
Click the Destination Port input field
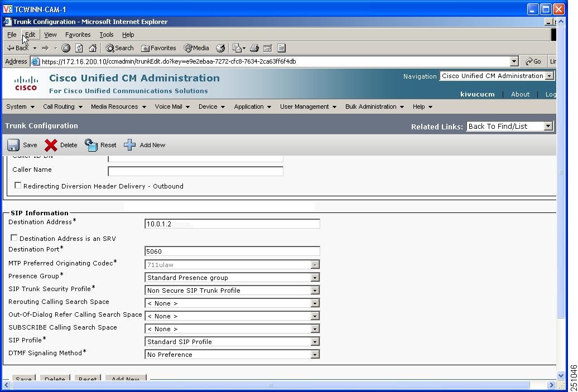(x=232, y=251)
